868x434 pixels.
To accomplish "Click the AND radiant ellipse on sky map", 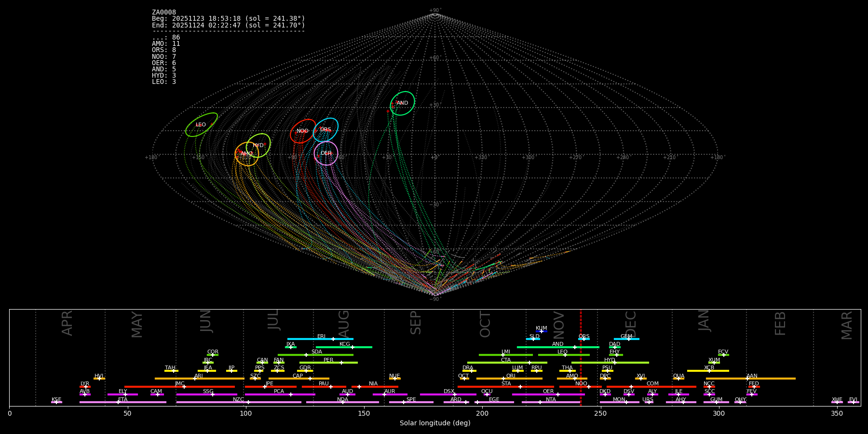I will tap(402, 103).
